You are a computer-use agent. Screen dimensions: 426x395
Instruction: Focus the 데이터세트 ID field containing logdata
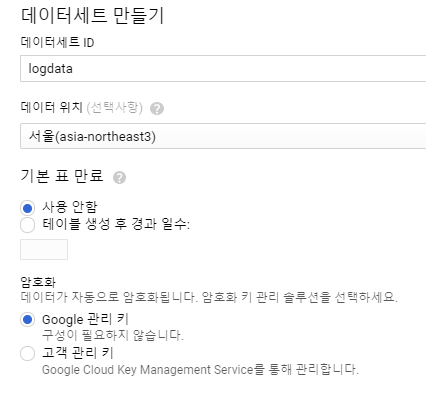[223, 68]
